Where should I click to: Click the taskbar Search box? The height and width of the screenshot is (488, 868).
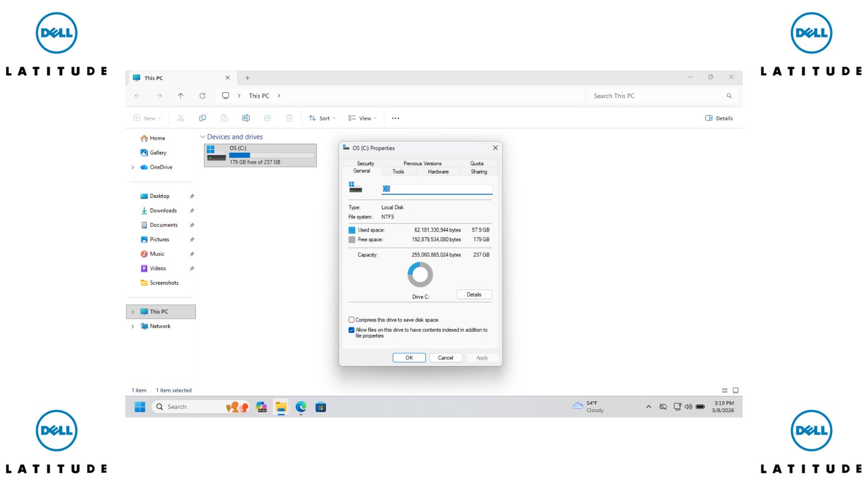tap(200, 407)
